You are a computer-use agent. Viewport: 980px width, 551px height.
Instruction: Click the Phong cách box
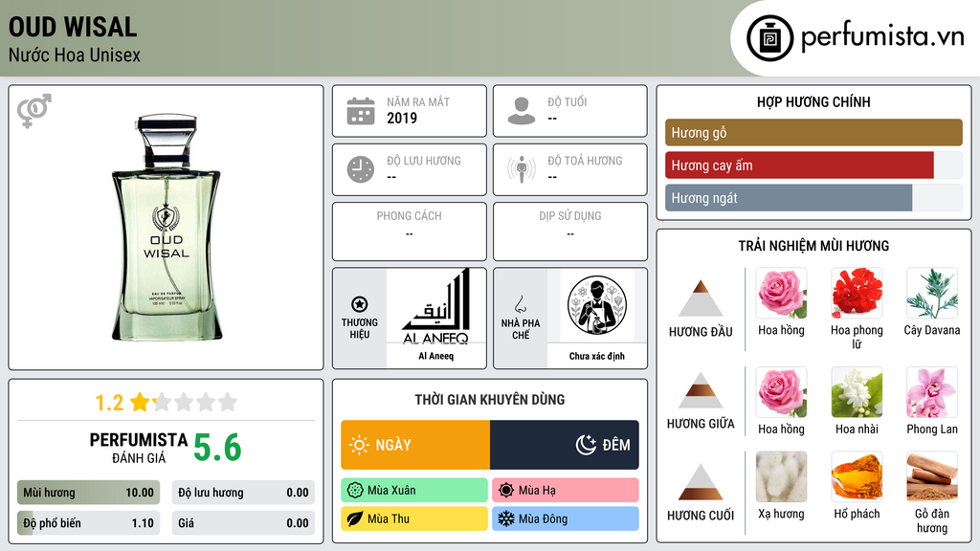pyautogui.click(x=410, y=231)
